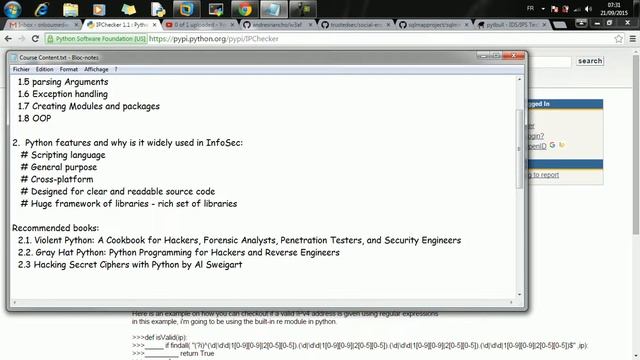Click Notepad vertical scrollbar up arrow
The image size is (640, 360).
pos(519,79)
